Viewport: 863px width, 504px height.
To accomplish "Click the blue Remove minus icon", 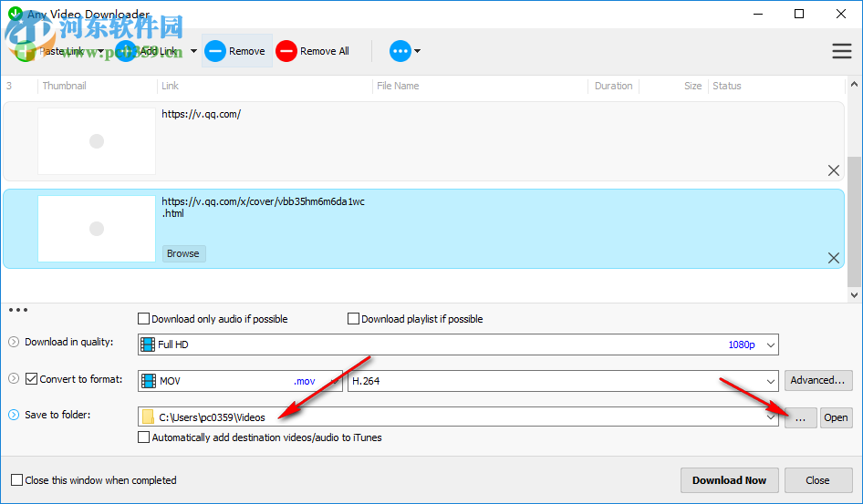I will point(215,51).
